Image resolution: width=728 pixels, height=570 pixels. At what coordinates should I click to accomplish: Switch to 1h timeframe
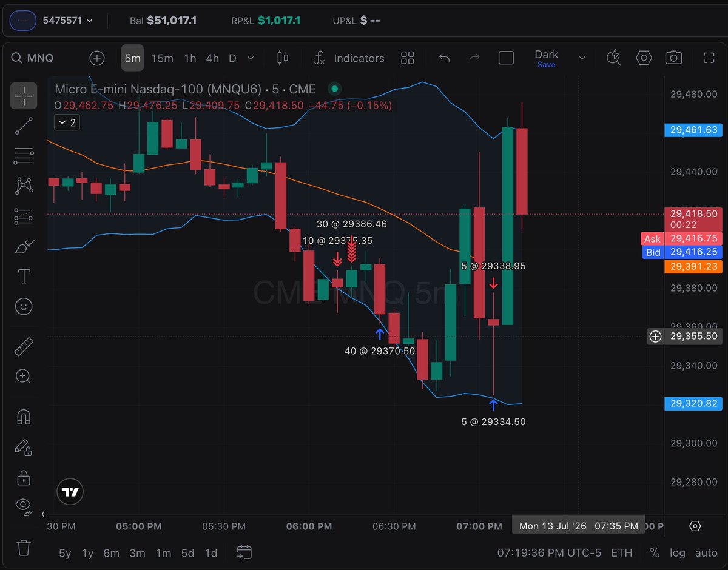click(x=190, y=58)
